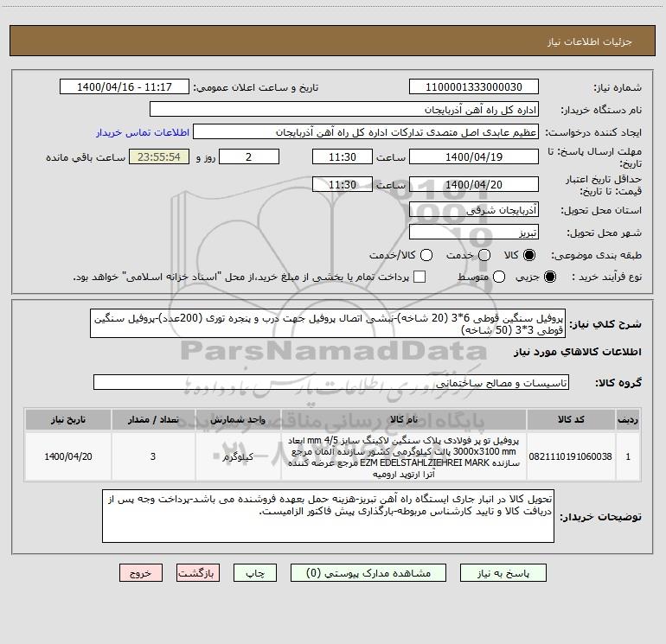
Task: Click the شماره نیاز number field
Action: [474, 86]
